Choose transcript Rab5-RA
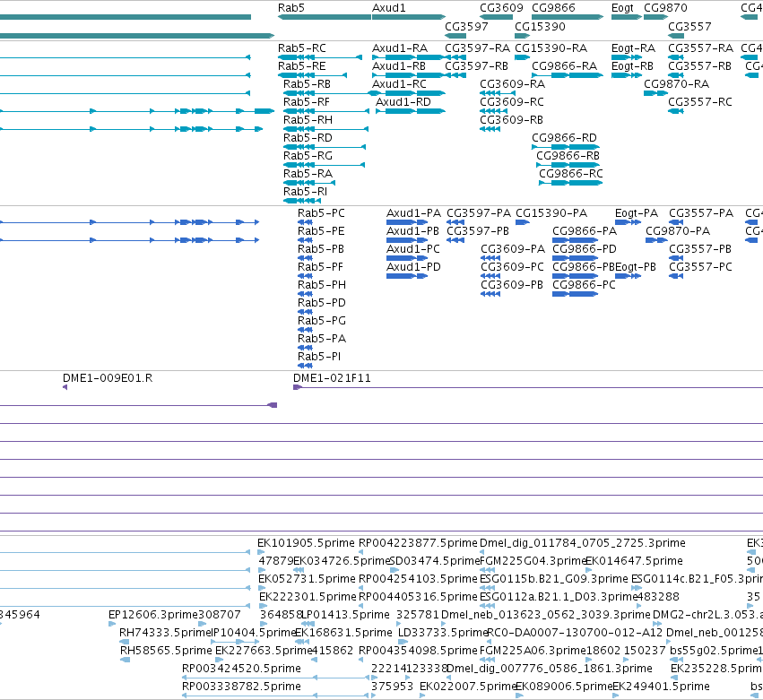The width and height of the screenshot is (763, 700). click(x=308, y=175)
